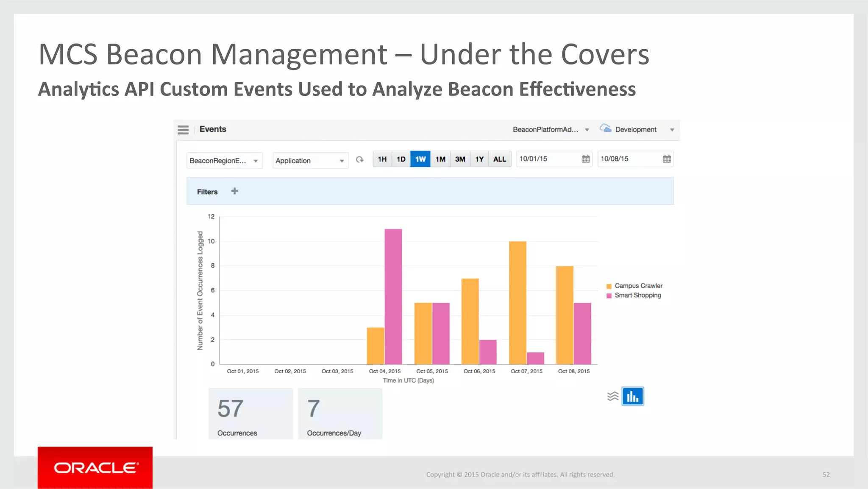
Task: Select the ALL time range
Action: [x=500, y=159]
